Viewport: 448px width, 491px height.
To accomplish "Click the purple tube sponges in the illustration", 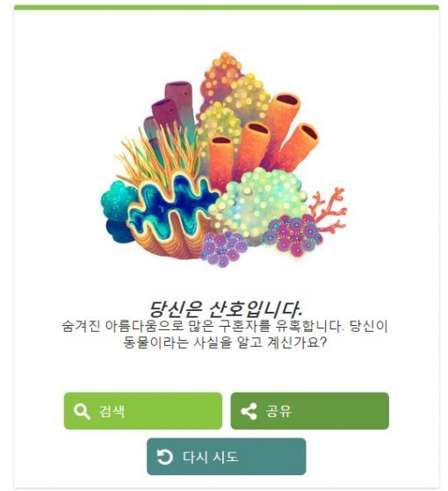I will (170, 110).
